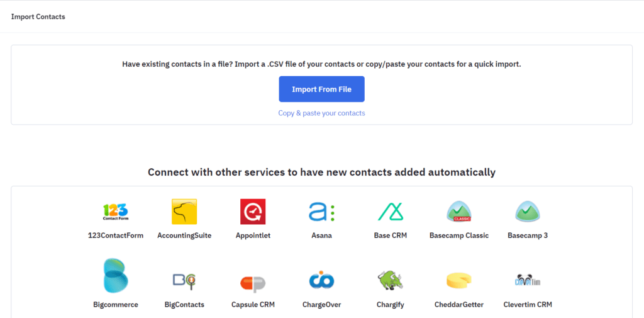Click the CheddarGetter label
This screenshot has height=318, width=644.
(459, 305)
